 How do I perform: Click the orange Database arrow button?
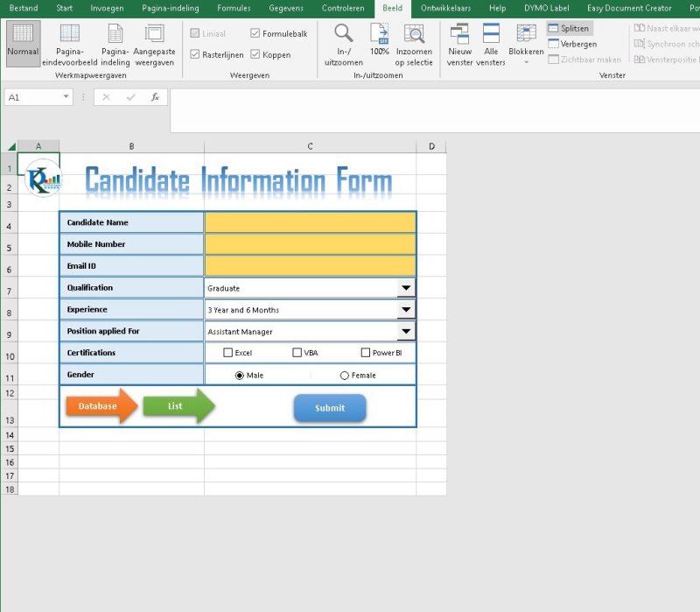tap(101, 405)
